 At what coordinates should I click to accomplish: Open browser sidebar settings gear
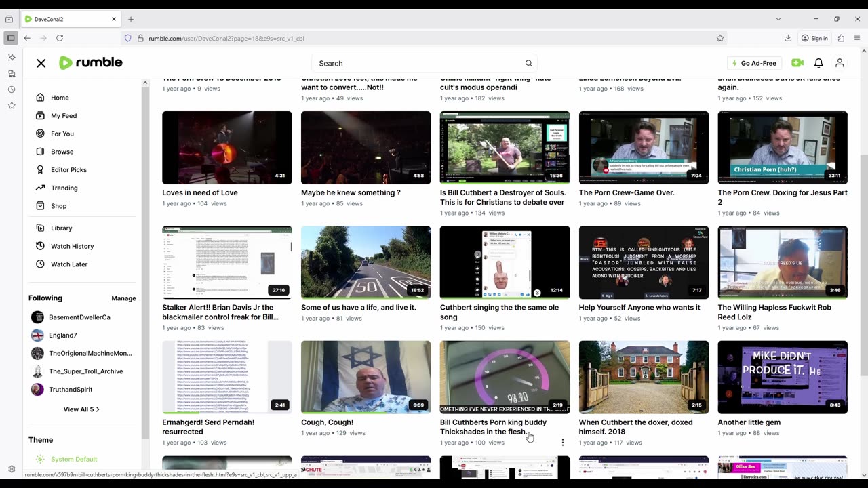tap(12, 469)
